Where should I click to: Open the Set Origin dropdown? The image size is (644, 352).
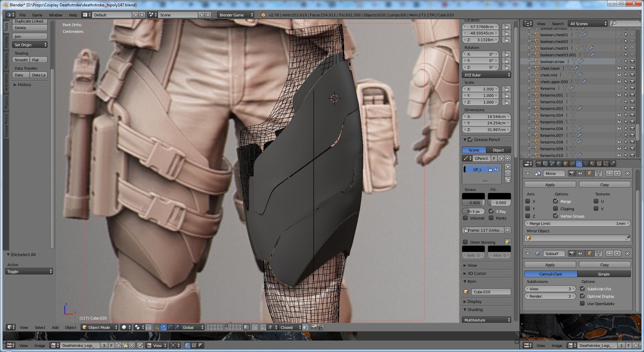coord(30,45)
